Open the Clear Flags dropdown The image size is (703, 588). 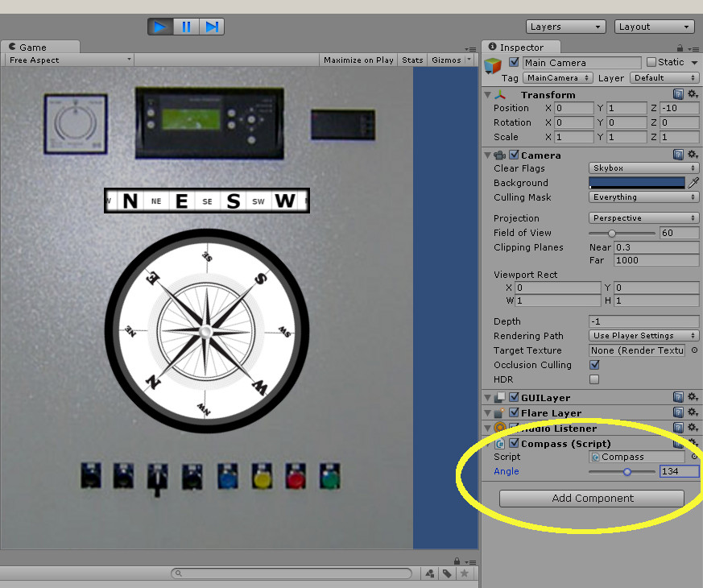pyautogui.click(x=643, y=168)
